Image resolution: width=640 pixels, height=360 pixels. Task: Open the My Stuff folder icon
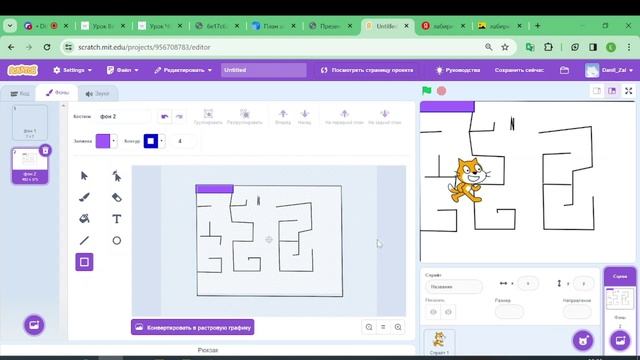[x=564, y=70]
